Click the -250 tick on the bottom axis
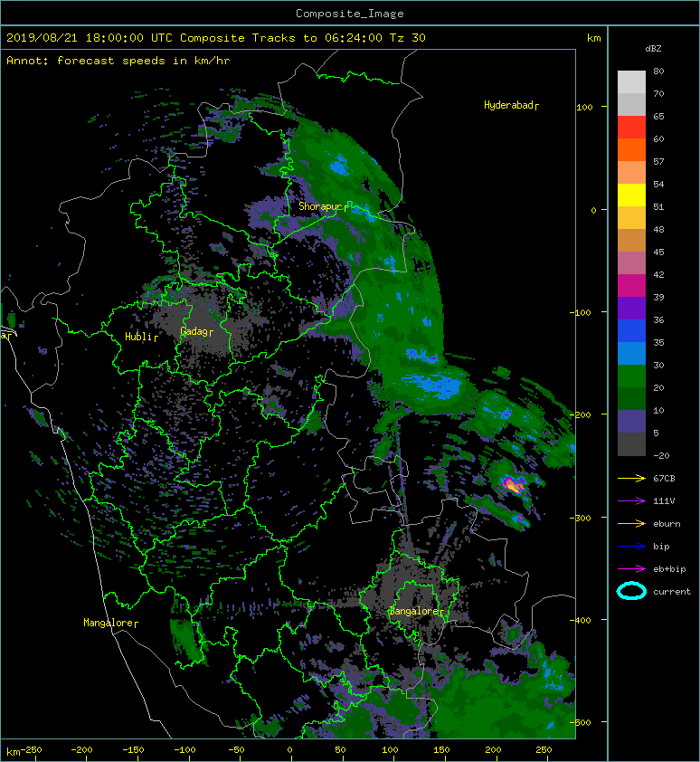This screenshot has height=762, width=700. tap(33, 750)
